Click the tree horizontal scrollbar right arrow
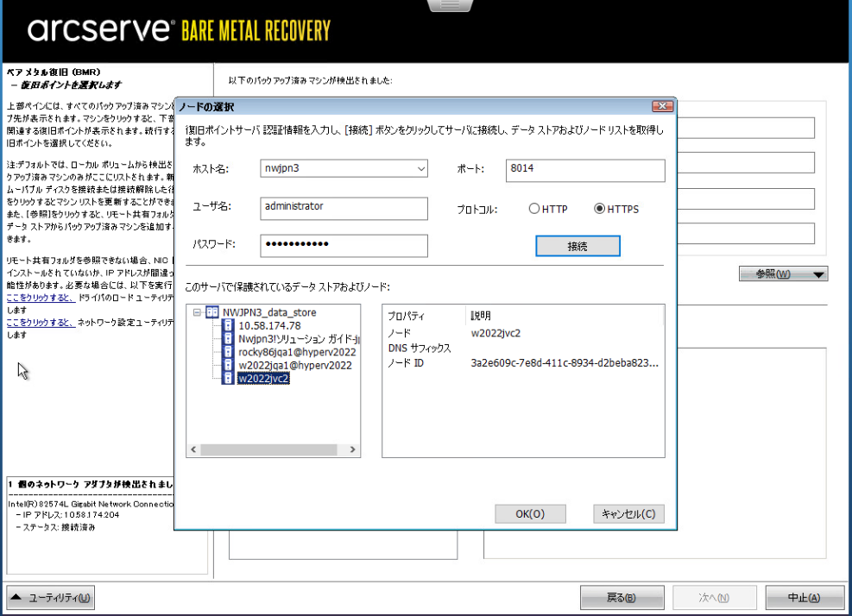The width and height of the screenshot is (852, 616). tap(353, 449)
